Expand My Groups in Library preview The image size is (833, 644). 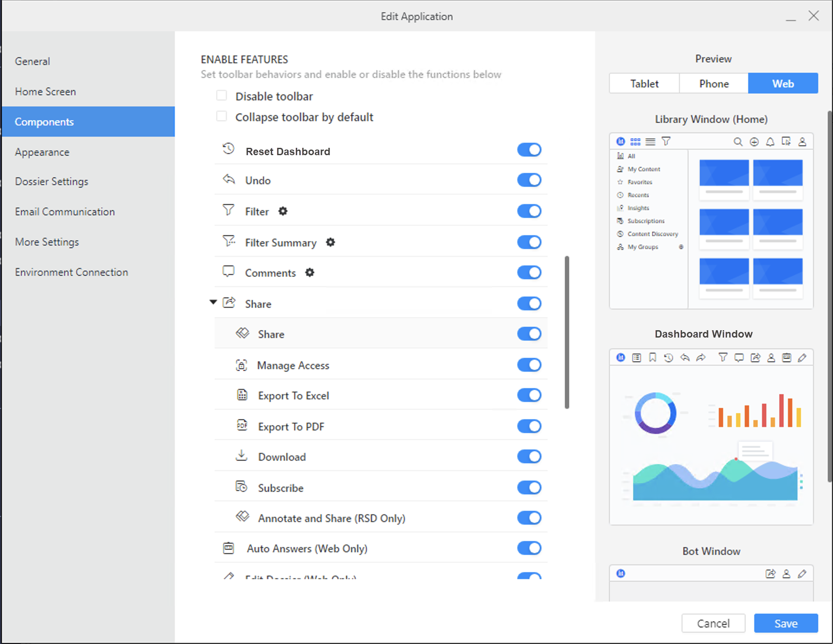coord(681,247)
